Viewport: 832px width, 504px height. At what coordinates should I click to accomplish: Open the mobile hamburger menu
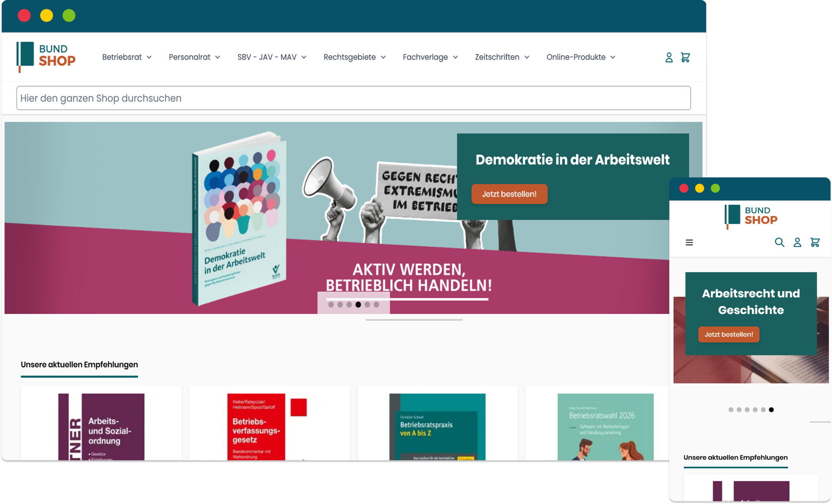coord(689,242)
